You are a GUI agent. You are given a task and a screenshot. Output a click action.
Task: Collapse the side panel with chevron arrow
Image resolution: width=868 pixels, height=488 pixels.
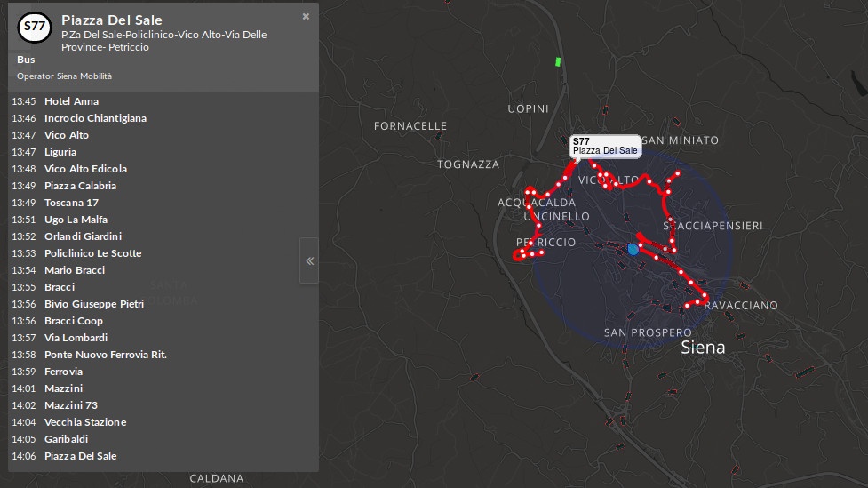click(x=309, y=260)
